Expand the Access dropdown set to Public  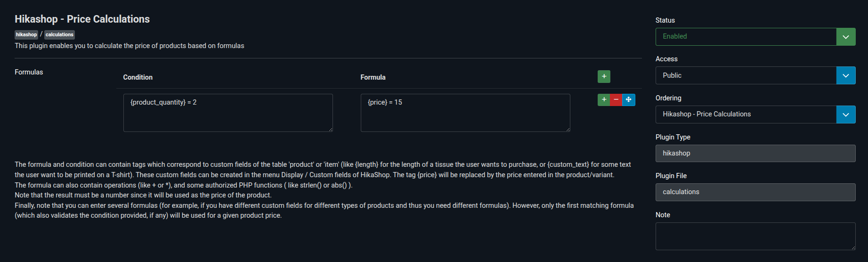coord(755,75)
